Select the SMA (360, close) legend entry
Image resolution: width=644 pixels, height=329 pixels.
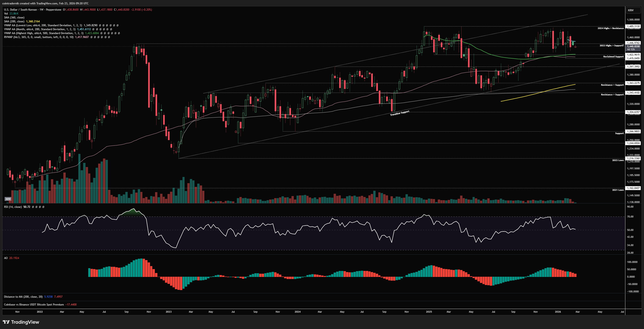14,18
